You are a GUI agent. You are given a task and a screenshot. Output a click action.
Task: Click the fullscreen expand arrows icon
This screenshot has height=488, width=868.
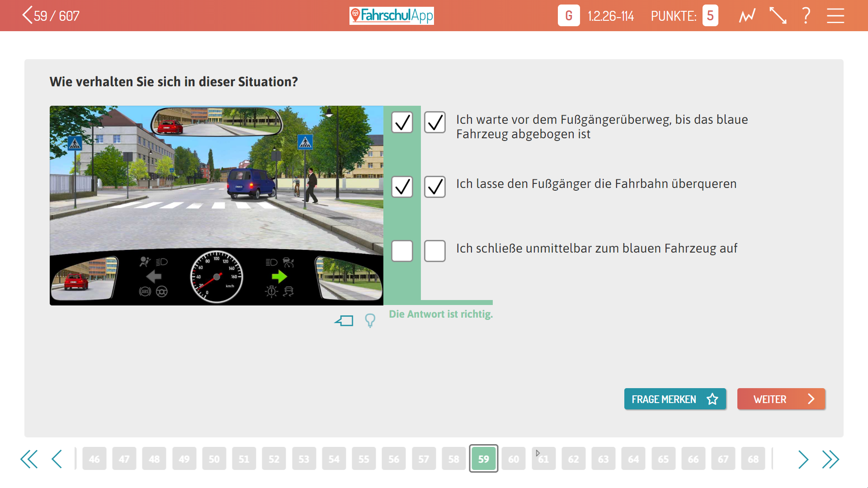click(x=778, y=16)
